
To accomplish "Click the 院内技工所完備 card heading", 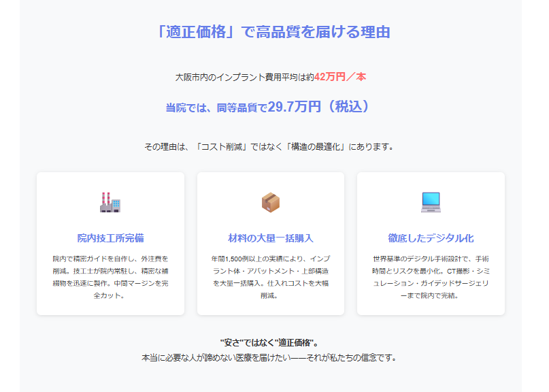I will (x=110, y=238).
